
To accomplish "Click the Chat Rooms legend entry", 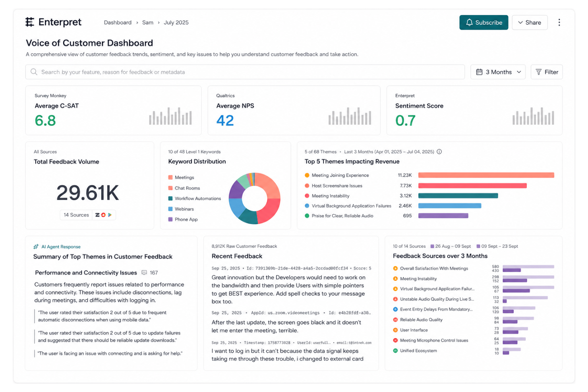I will click(x=184, y=188).
